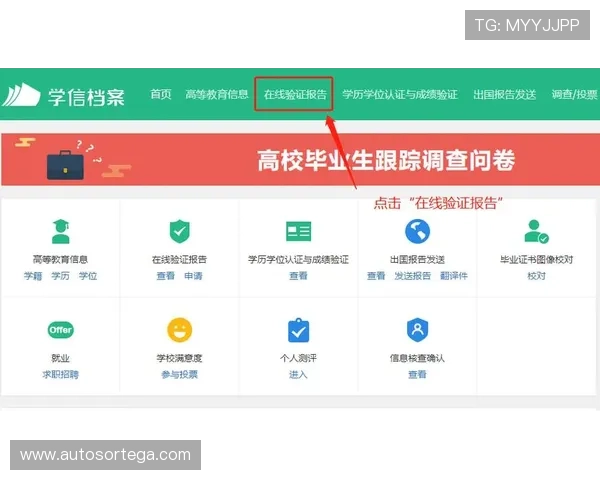Viewport: 600px width, 480px height.
Task: Go to 出国报告发送 in the navigation bar
Action: pyautogui.click(x=504, y=94)
